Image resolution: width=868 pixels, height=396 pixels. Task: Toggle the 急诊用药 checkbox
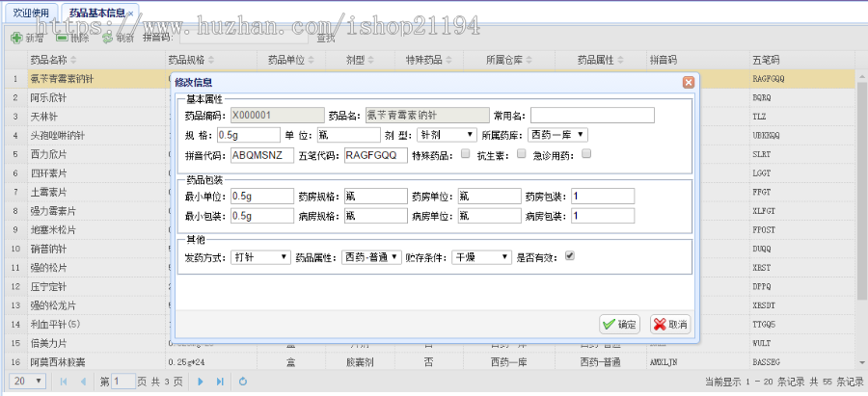pos(586,154)
